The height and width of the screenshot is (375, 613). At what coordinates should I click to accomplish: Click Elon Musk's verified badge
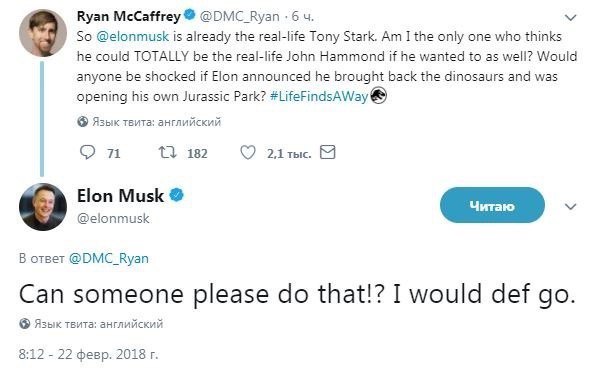176,195
